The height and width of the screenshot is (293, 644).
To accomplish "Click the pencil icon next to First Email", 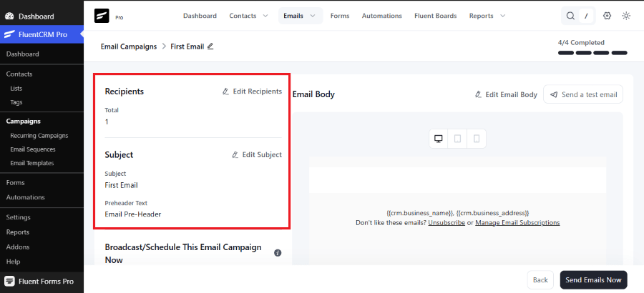I will [x=210, y=46].
